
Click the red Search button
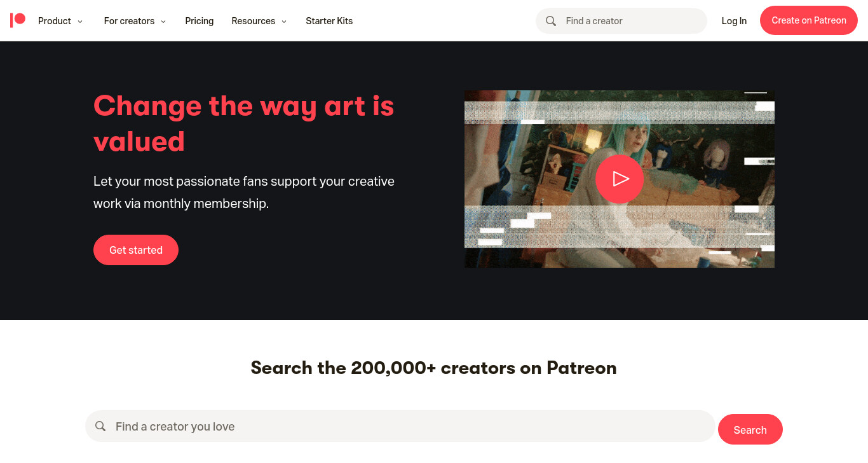tap(750, 429)
